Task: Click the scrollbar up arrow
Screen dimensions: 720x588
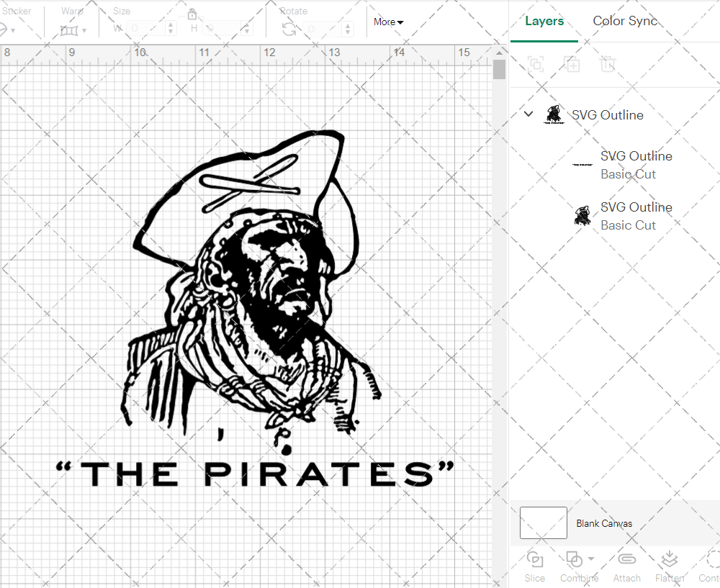Action: pos(499,53)
